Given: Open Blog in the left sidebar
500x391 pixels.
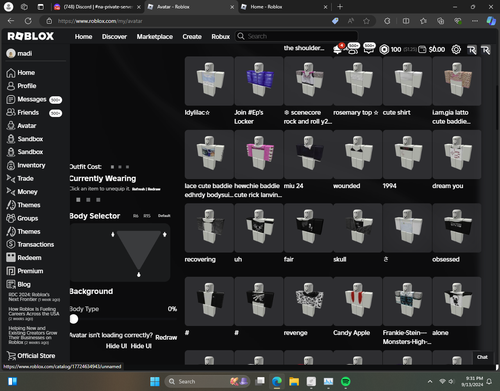Looking at the screenshot, I should tap(18, 284).
